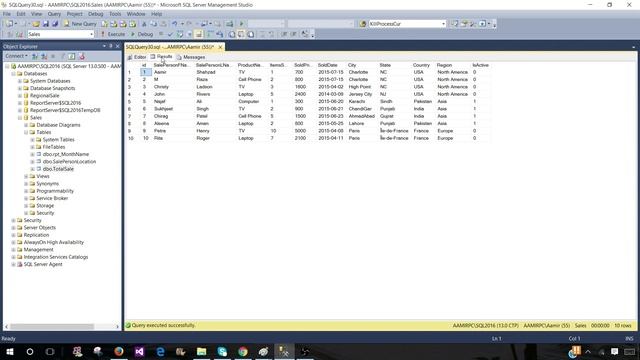
Task: Select the Results tab
Action: pyautogui.click(x=162, y=57)
